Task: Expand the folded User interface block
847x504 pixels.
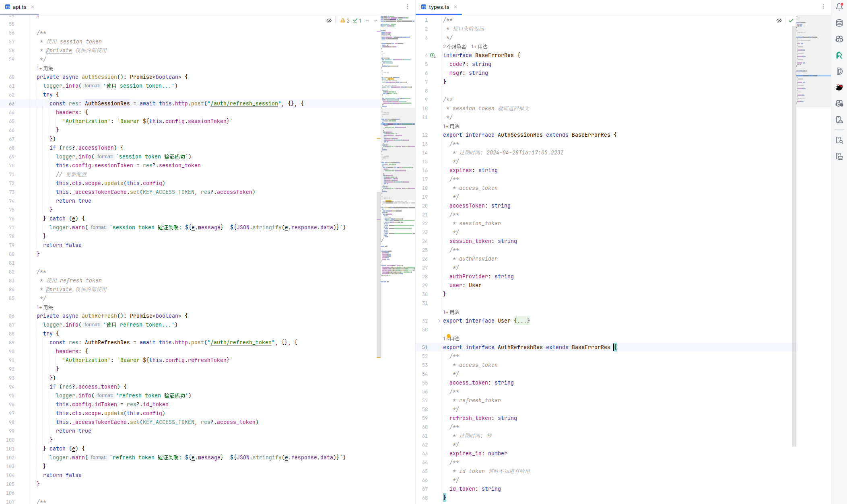Action: click(439, 321)
